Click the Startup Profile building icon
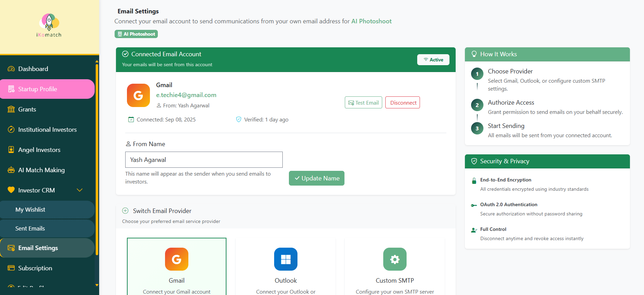 11,89
